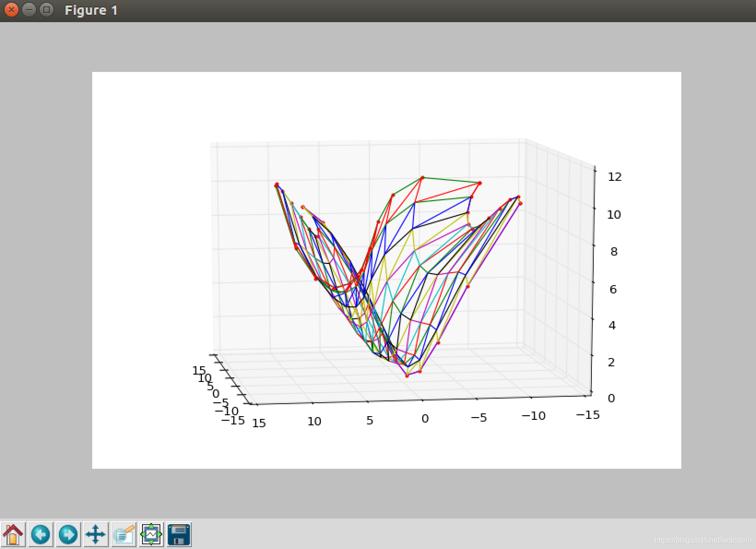
Task: Activate the Pan/Zoom move tool
Action: (96, 535)
